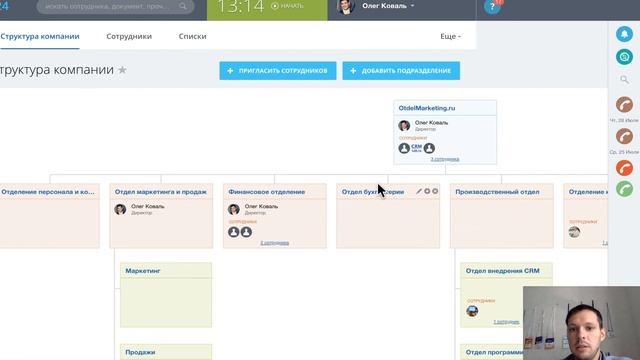This screenshot has height=360, width=640.
Task: Click the Добавить подразделение button
Action: [401, 71]
